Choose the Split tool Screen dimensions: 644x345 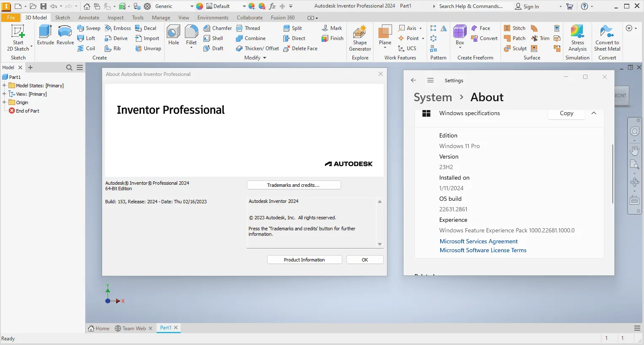pos(292,28)
